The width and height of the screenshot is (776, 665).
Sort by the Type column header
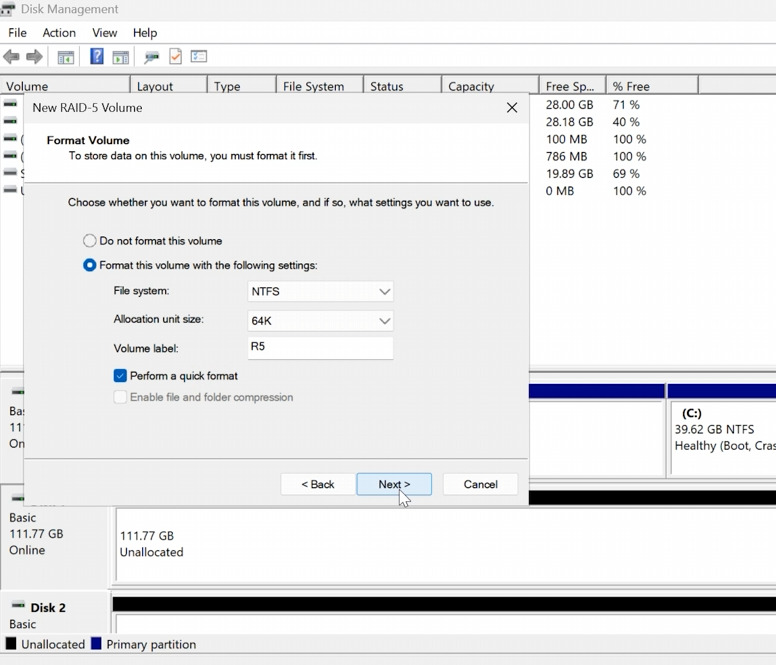(x=242, y=86)
